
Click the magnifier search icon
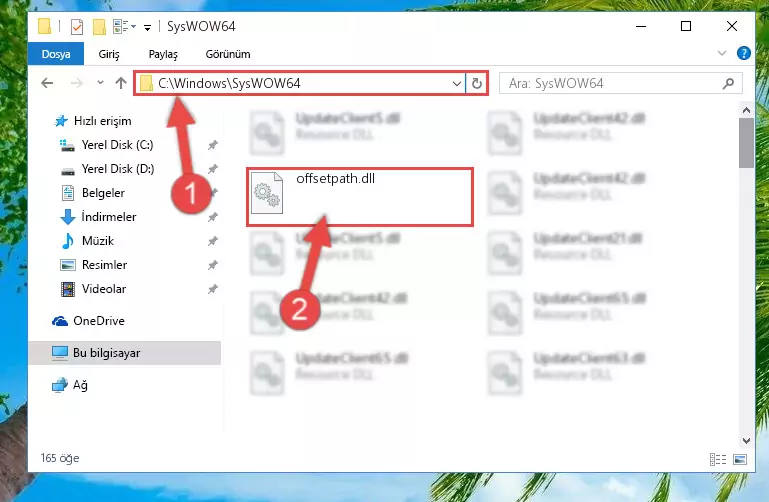tap(729, 83)
